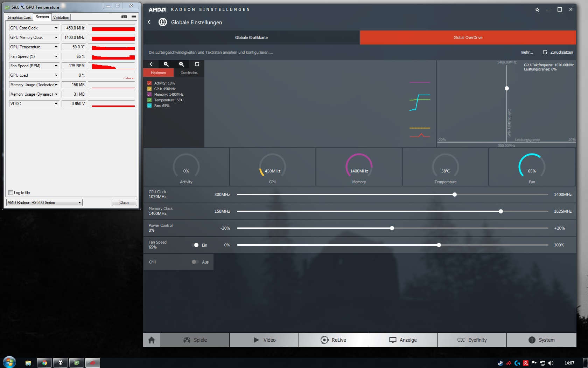Click the GPU-Z camera screenshot icon
The width and height of the screenshot is (588, 368).
click(124, 16)
